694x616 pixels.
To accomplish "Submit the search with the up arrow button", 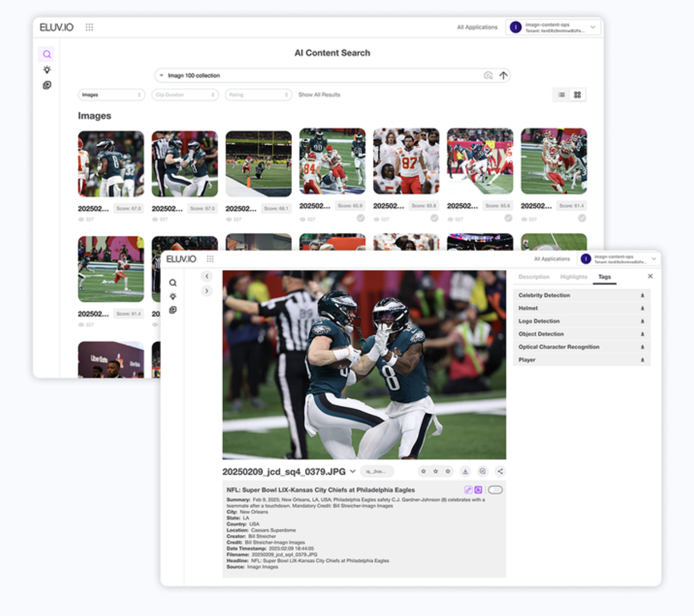I will point(503,75).
